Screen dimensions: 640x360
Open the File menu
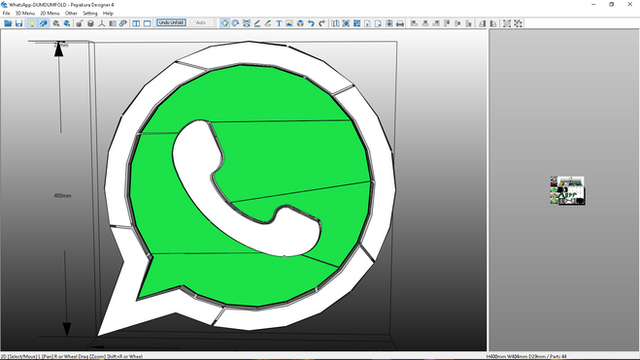[x=6, y=13]
